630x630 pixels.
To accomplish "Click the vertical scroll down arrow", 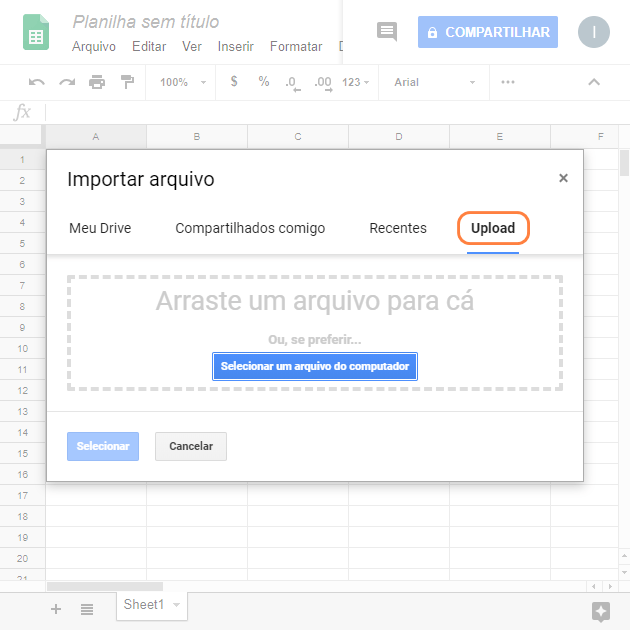I will click(624, 572).
